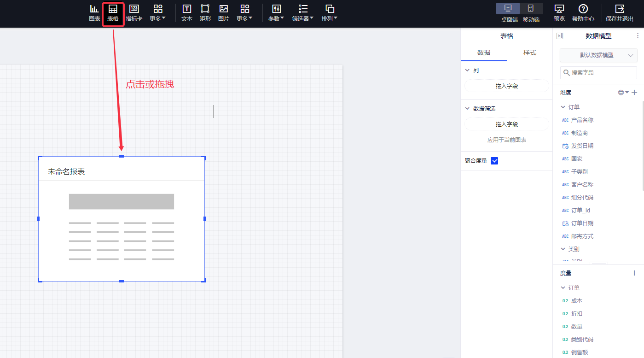Insert a 文本 text component
This screenshot has height=358, width=644.
click(x=187, y=13)
